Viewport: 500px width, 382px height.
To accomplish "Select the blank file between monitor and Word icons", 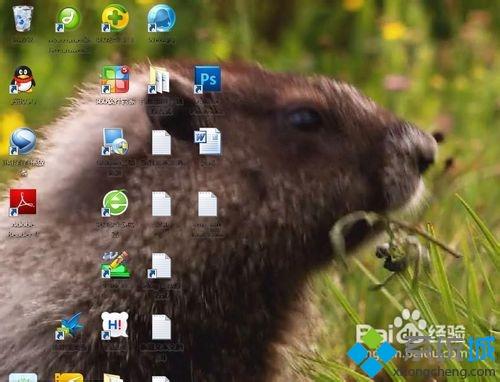I will pyautogui.click(x=161, y=142).
